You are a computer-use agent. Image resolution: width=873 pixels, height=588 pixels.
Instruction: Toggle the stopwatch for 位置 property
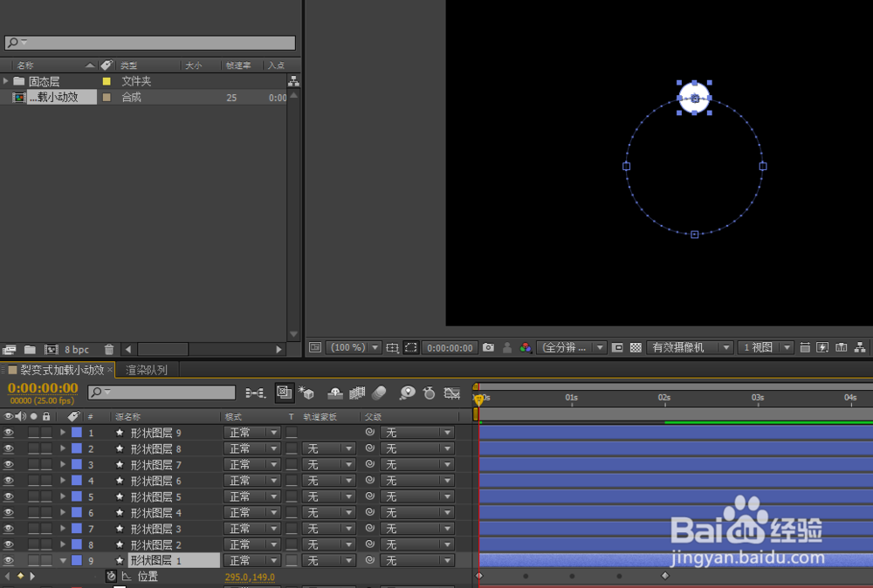point(112,577)
